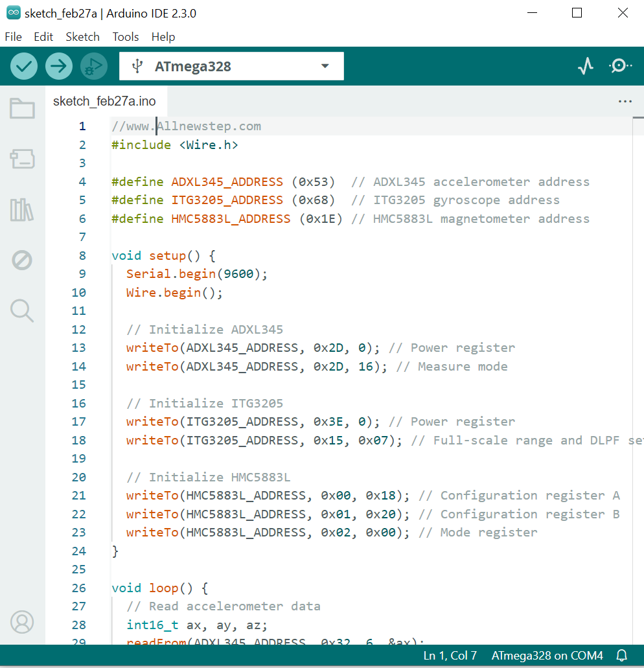Click line number 25 in the gutter

(79, 570)
